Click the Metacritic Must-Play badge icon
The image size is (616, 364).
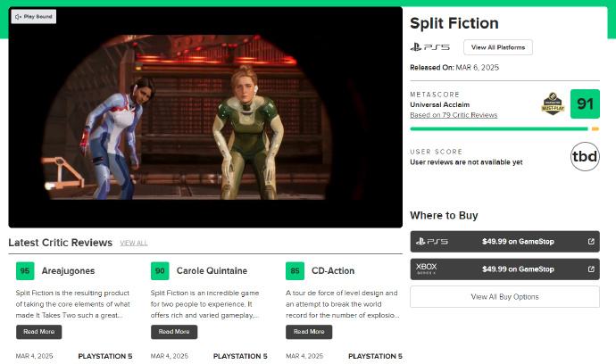pos(553,104)
